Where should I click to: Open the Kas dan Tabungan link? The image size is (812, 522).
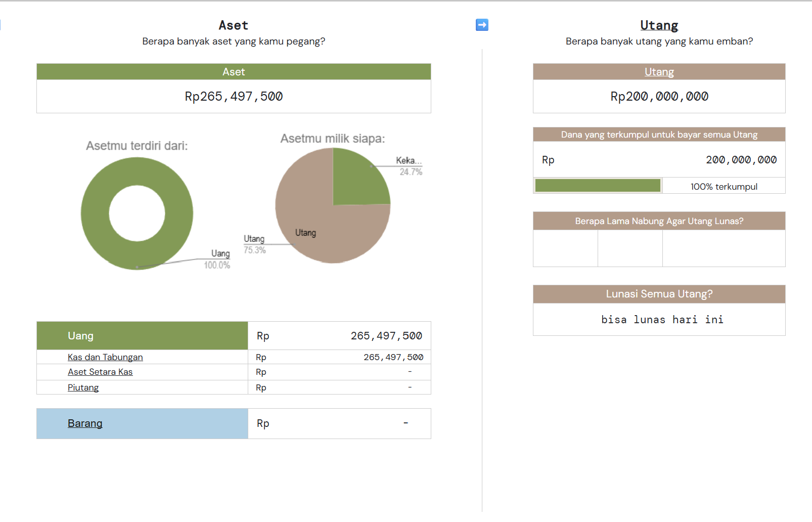pyautogui.click(x=105, y=357)
